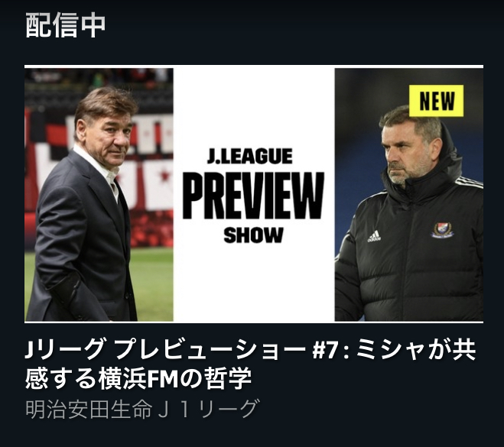
Task: Open the 明治安田生命J1リーグ subtitle
Action: pos(142,409)
